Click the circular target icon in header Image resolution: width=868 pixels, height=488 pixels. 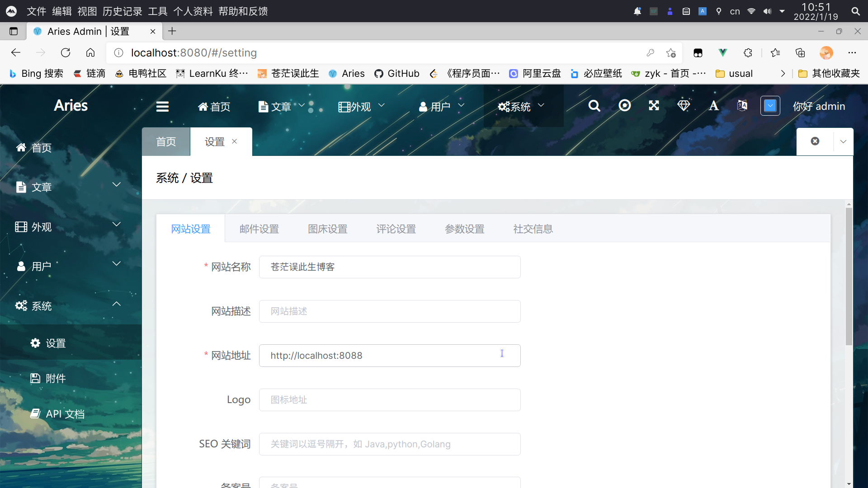(x=624, y=106)
